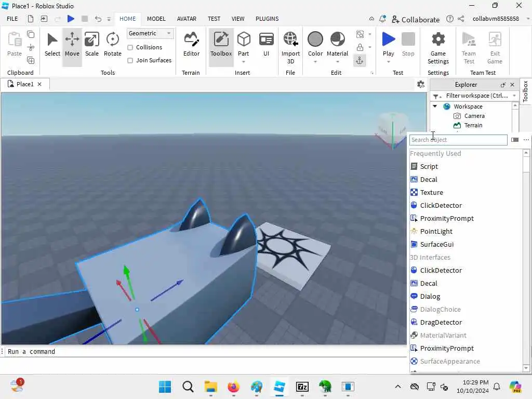Open the Geometric mode dropdown
Viewport: 532px width, 399px height.
[x=150, y=33]
